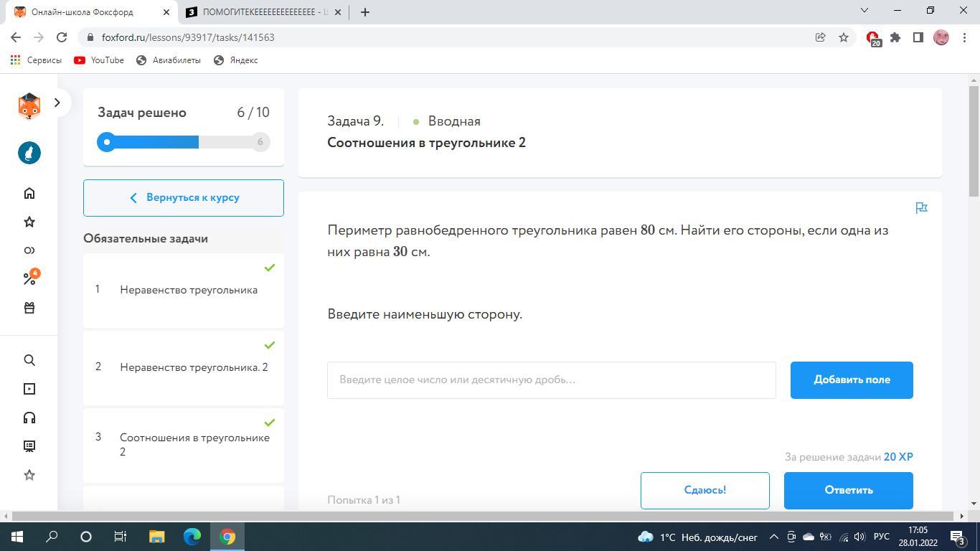Click the percent discounts icon with badge
Viewport: 980px width, 551px height.
click(29, 278)
